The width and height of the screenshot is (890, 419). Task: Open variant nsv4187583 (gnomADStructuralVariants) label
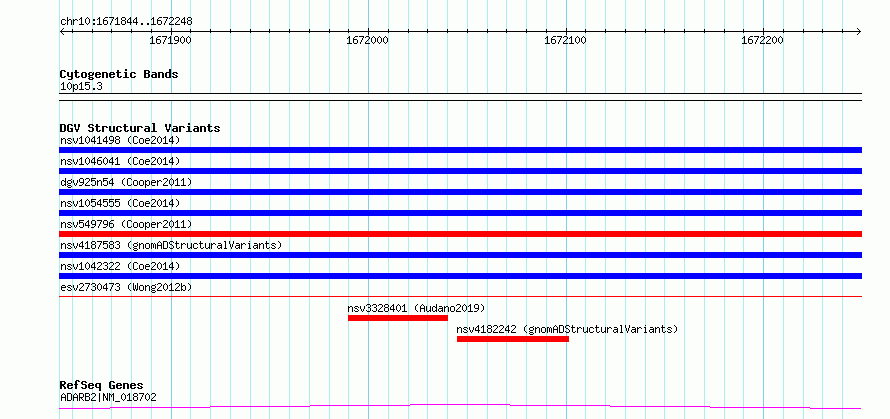coord(171,245)
